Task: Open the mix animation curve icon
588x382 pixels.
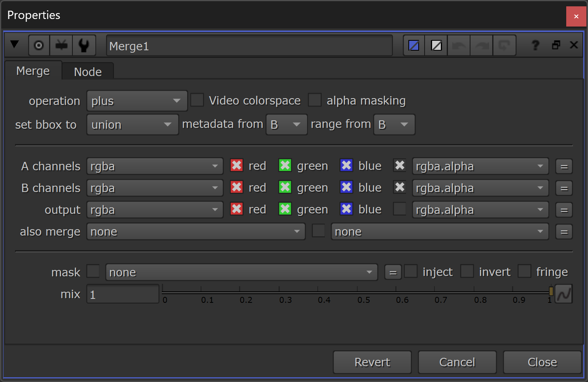Action: 563,294
